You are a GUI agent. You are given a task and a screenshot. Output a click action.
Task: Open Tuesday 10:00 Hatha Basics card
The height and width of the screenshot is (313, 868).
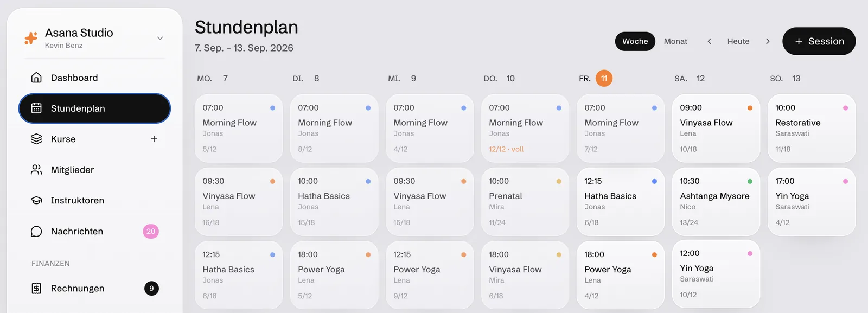[334, 202]
